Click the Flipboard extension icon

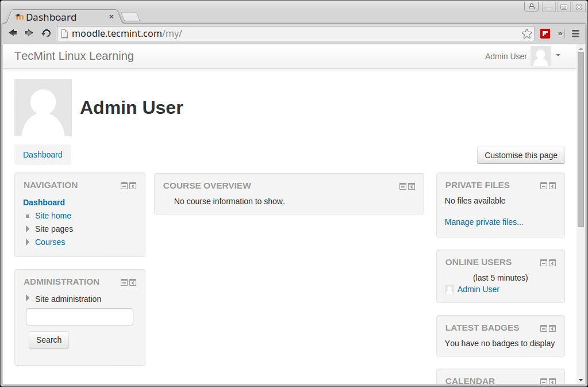[545, 34]
